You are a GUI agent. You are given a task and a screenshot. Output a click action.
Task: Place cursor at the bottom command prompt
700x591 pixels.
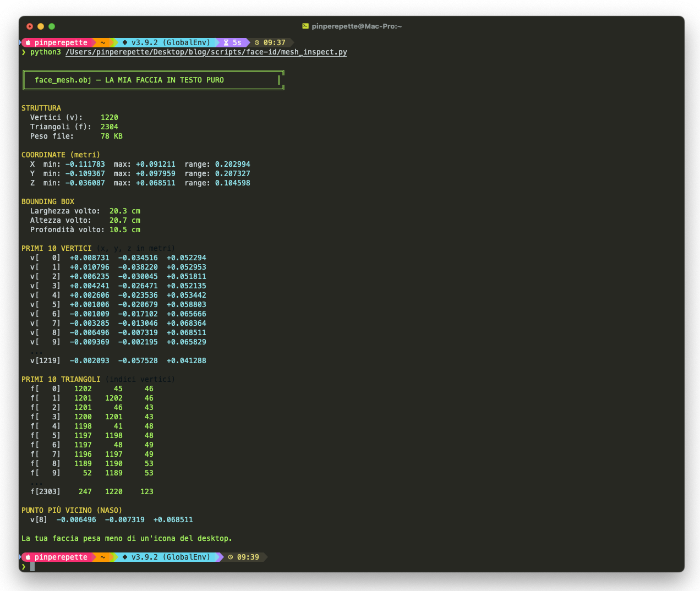[32, 567]
